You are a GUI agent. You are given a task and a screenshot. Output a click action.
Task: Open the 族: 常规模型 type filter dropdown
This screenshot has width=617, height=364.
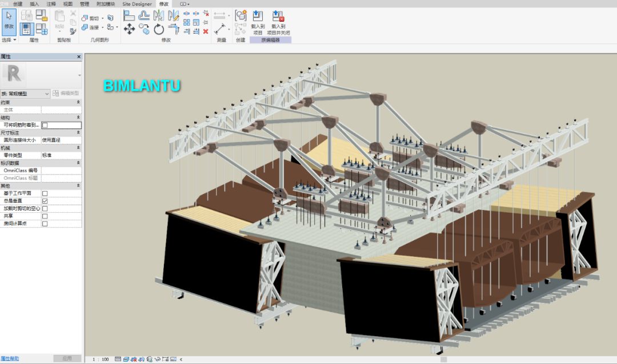25,94
